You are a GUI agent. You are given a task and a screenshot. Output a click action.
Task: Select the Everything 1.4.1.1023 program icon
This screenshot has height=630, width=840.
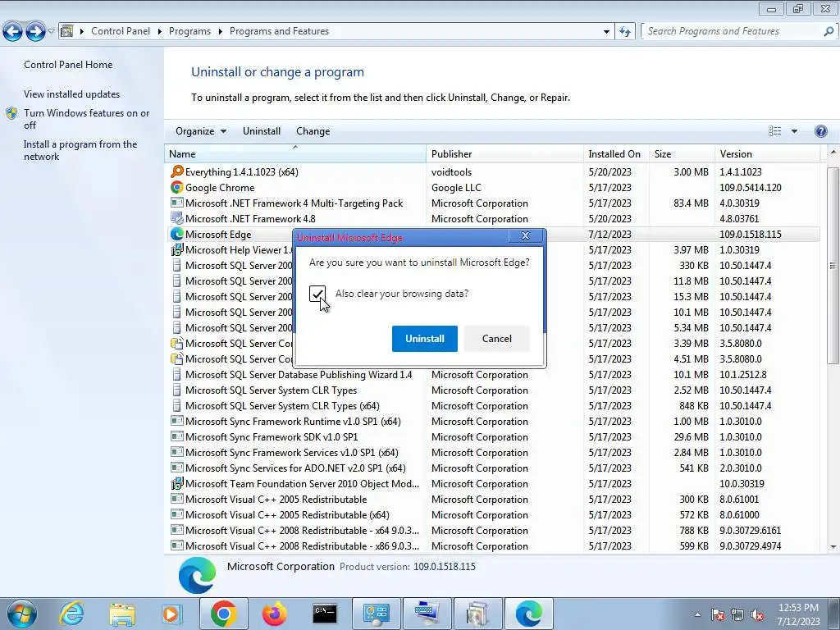[x=177, y=172]
